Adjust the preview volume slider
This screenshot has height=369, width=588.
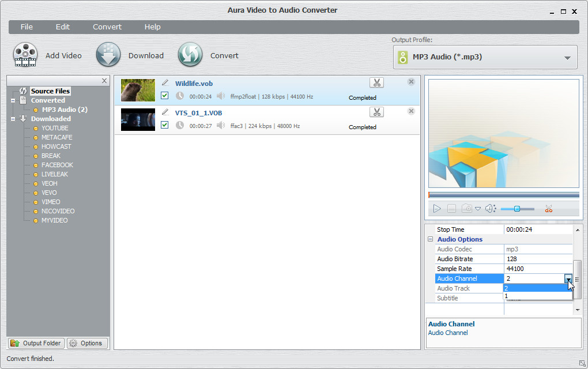pos(517,209)
